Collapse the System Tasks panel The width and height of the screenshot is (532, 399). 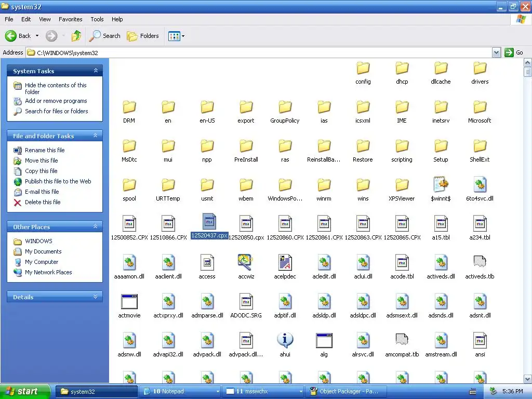point(96,71)
